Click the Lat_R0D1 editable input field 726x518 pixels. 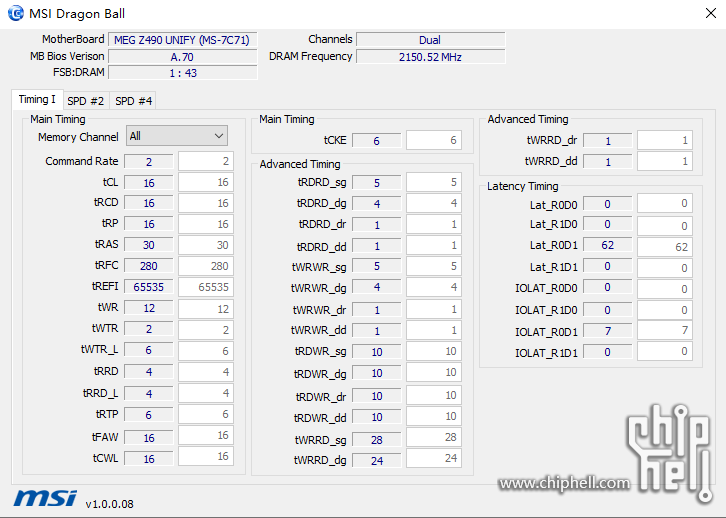665,247
